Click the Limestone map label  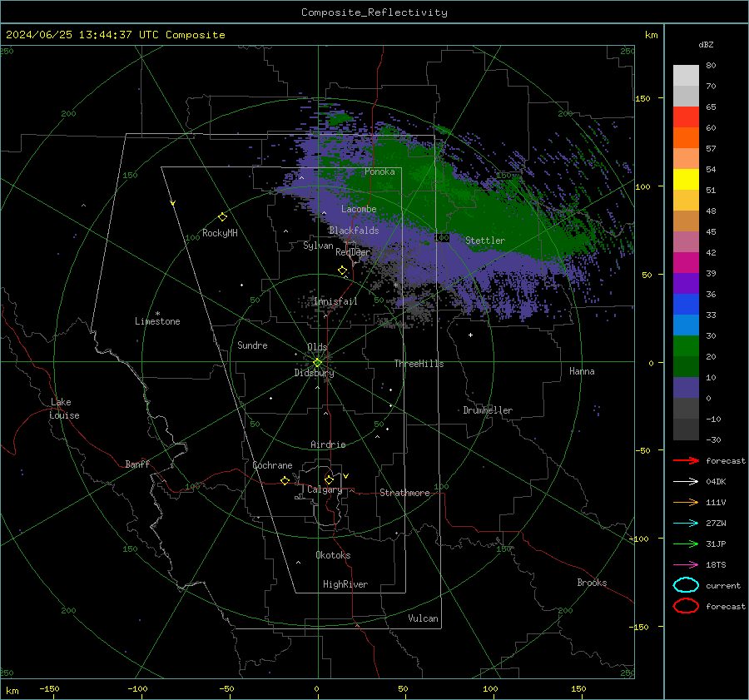coord(157,321)
